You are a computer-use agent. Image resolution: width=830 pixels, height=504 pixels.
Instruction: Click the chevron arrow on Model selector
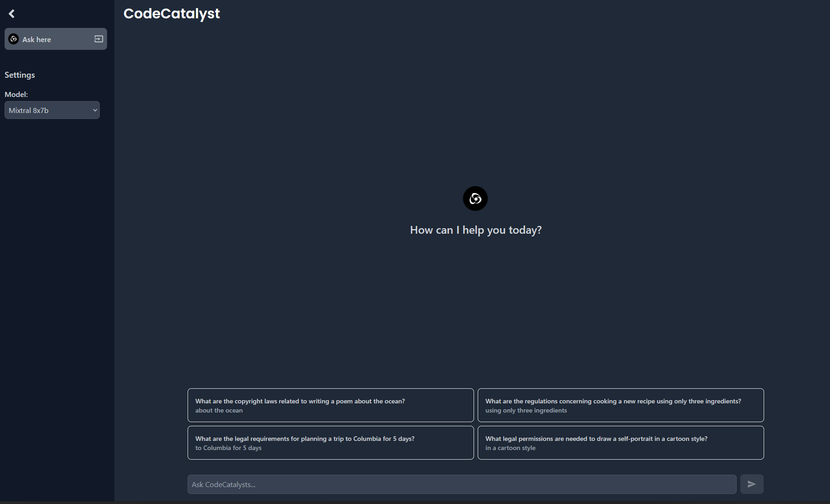95,110
